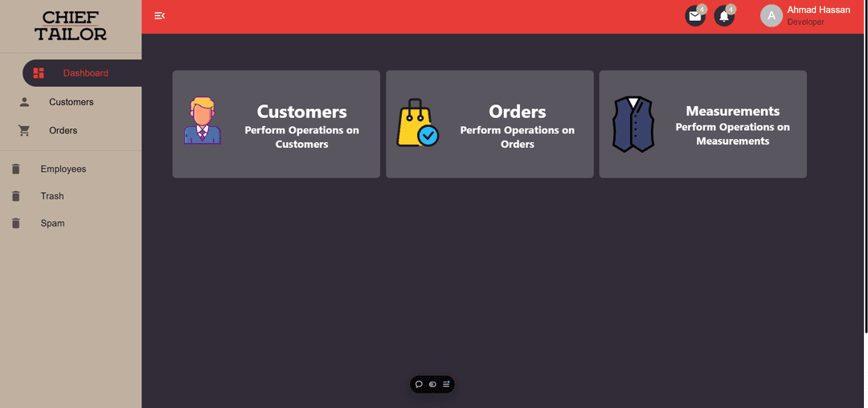Toggle the eye switch in floating toolbar

tap(433, 384)
